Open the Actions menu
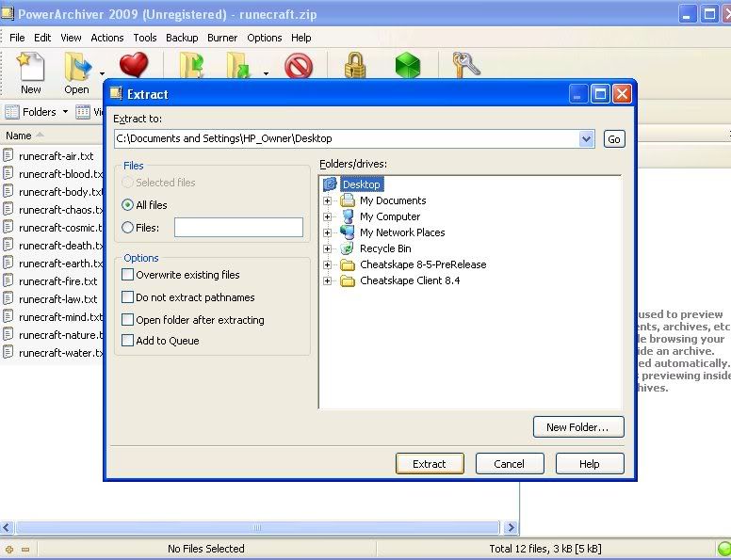This screenshot has height=560, width=731. (106, 38)
